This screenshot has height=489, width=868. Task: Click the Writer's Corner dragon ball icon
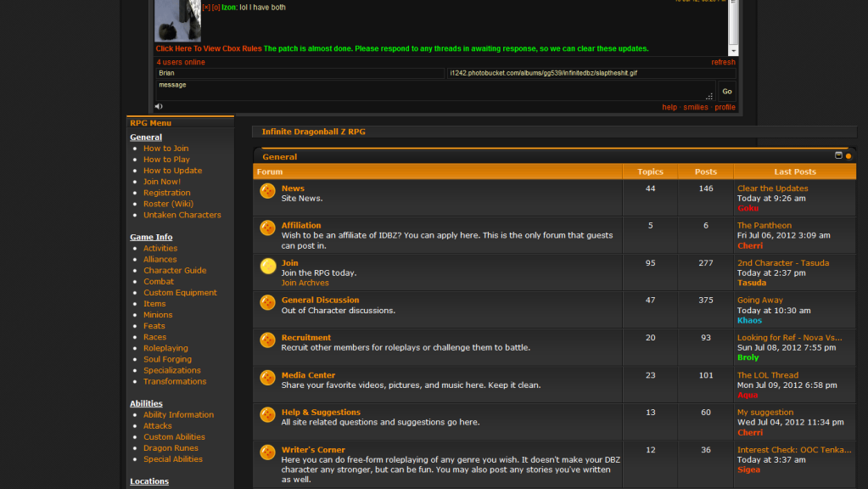268,452
